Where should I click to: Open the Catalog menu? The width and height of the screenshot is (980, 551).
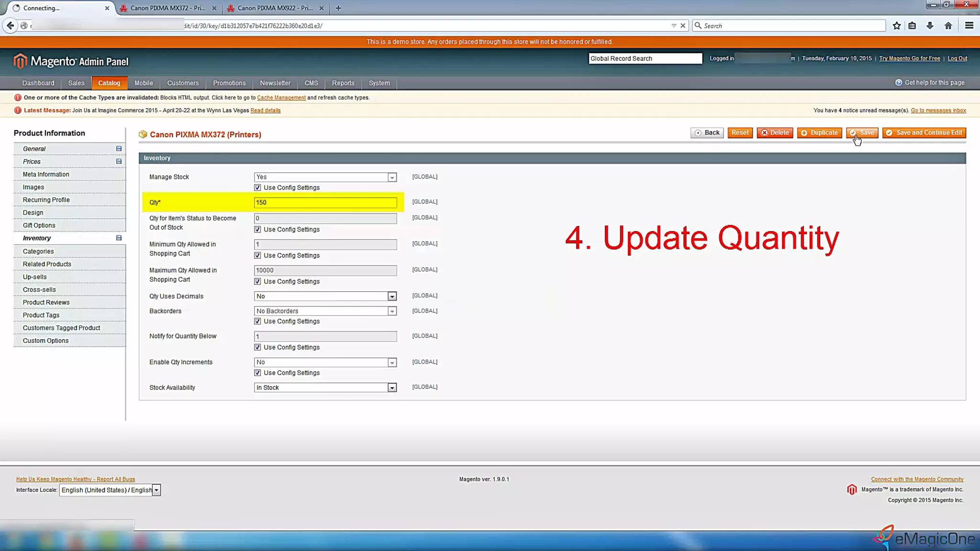[x=109, y=83]
